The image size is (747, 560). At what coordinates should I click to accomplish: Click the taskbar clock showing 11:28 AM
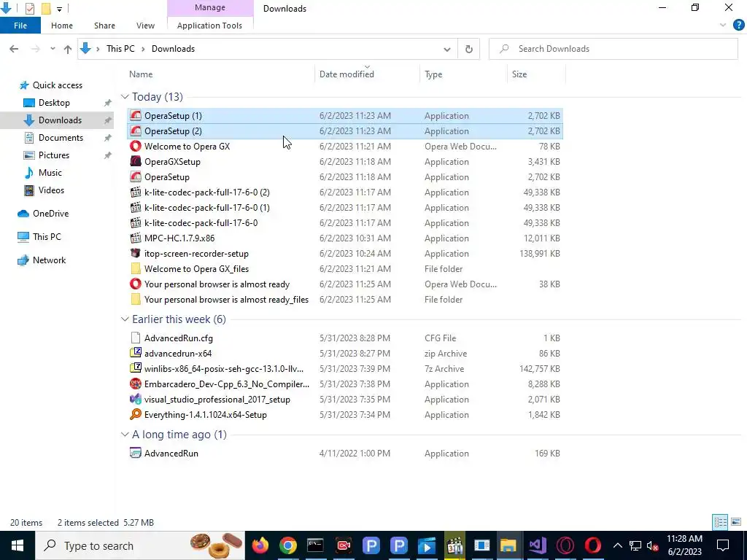point(684,545)
